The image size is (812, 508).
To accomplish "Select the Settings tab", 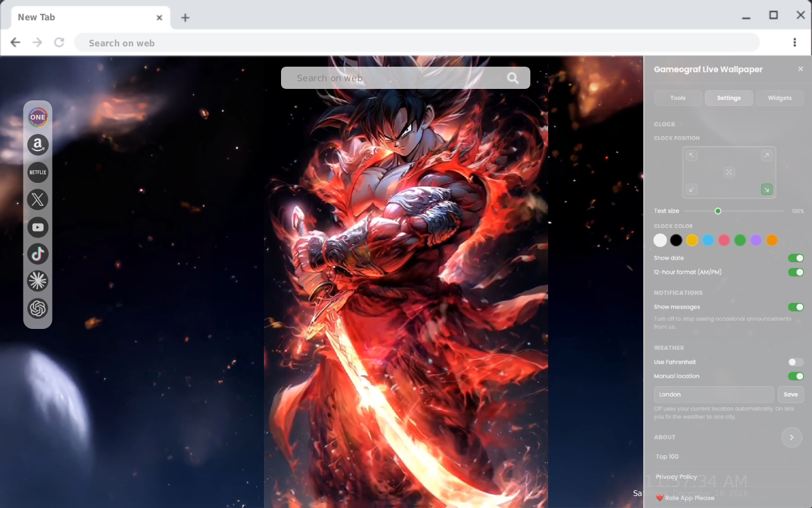I will tap(729, 98).
